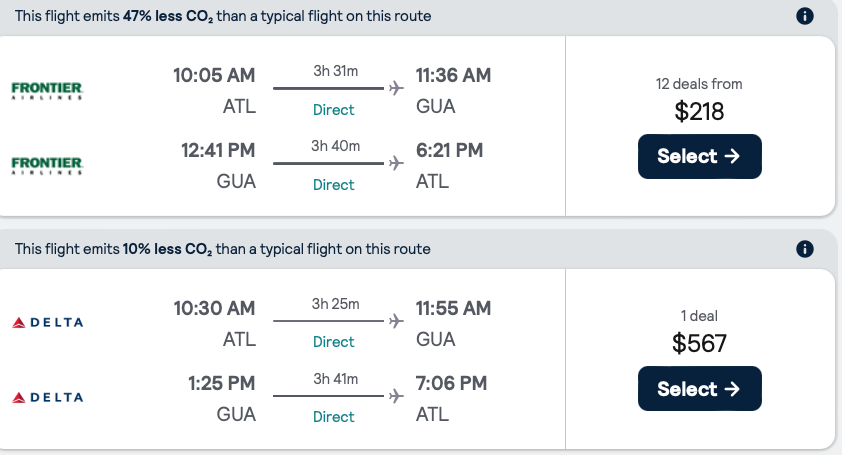Click the airplane icon on the 3h 25m flight line
This screenshot has width=842, height=455.
point(396,321)
